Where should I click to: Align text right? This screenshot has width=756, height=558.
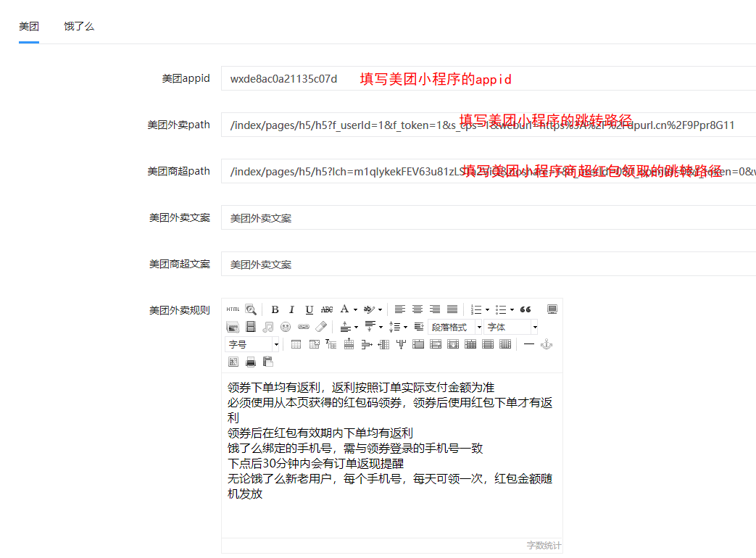click(x=435, y=309)
